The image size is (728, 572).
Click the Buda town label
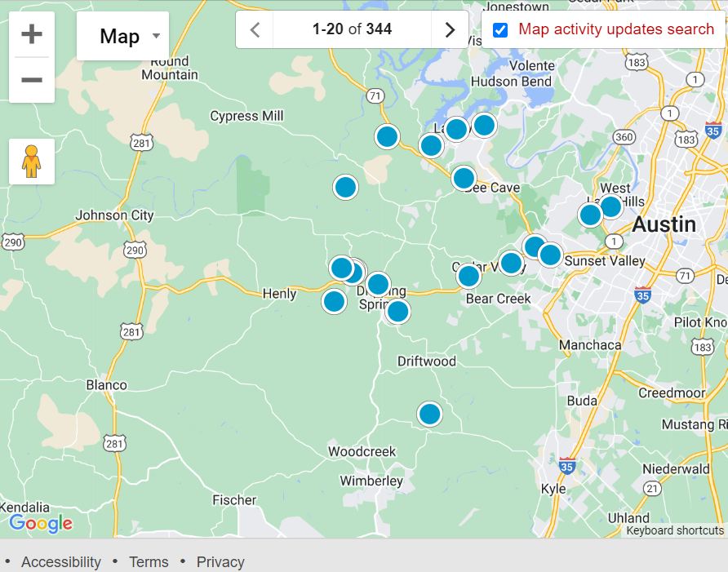[582, 401]
